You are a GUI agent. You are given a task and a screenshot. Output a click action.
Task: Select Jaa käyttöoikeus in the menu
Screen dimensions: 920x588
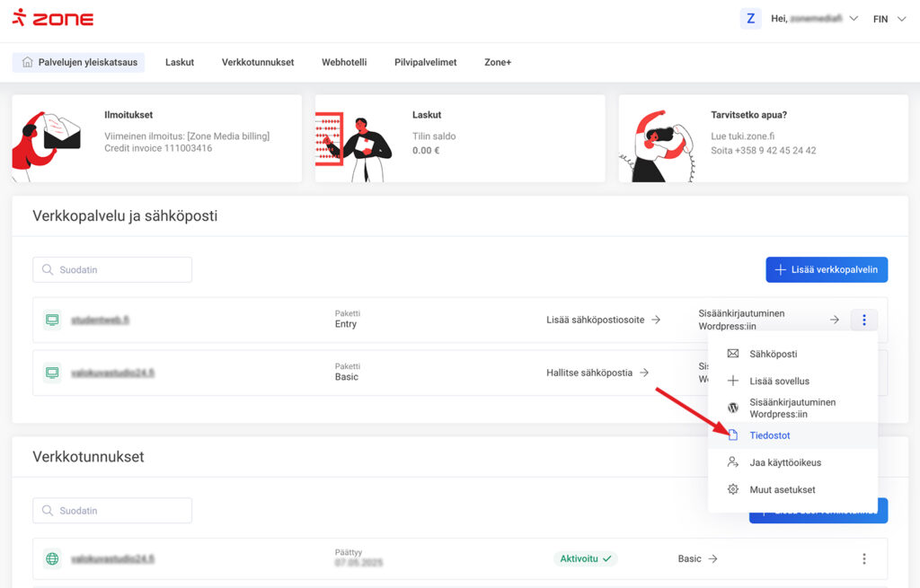(784, 462)
